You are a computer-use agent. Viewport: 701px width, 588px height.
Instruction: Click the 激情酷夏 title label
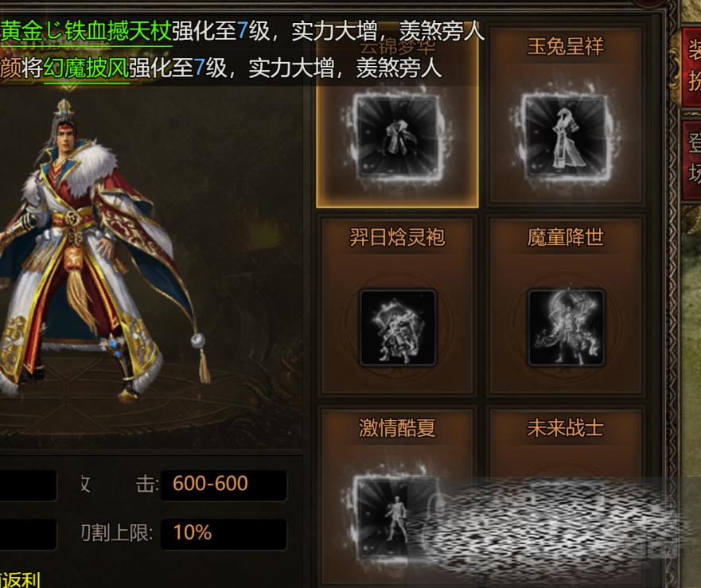coord(397,428)
